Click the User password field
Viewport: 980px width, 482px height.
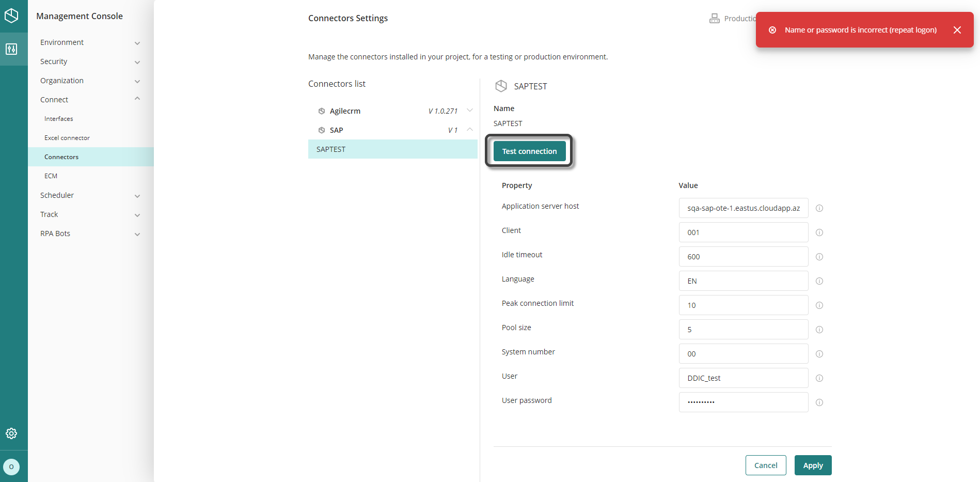744,402
